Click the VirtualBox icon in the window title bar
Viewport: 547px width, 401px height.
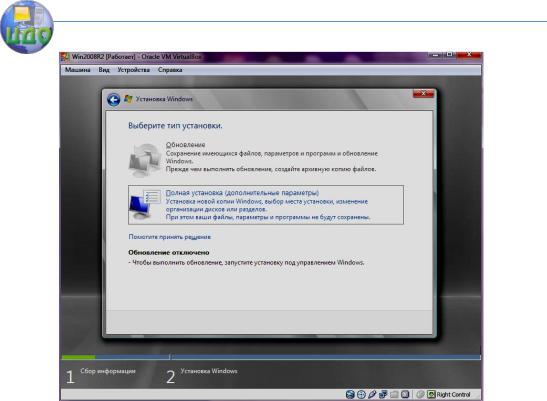[x=65, y=57]
